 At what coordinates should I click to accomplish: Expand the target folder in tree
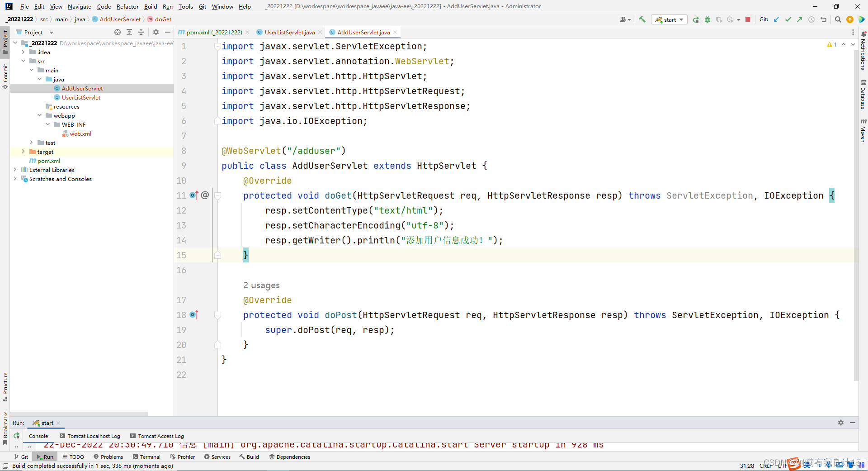coord(23,152)
